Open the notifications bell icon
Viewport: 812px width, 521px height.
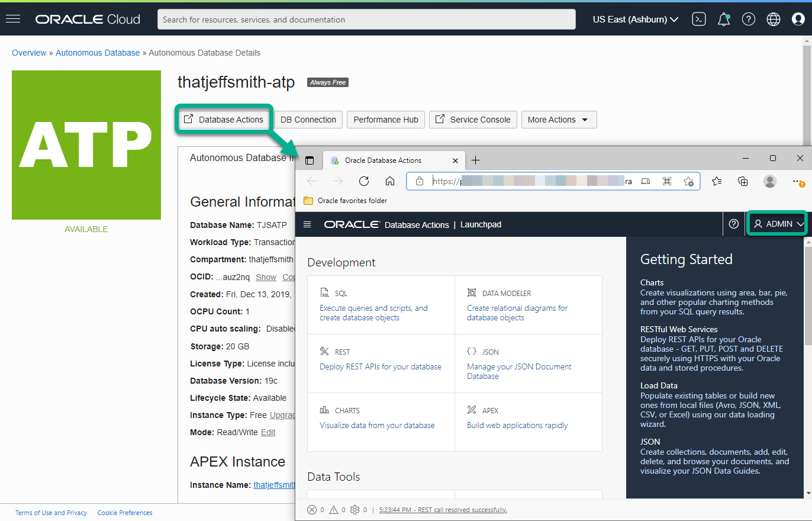click(723, 20)
